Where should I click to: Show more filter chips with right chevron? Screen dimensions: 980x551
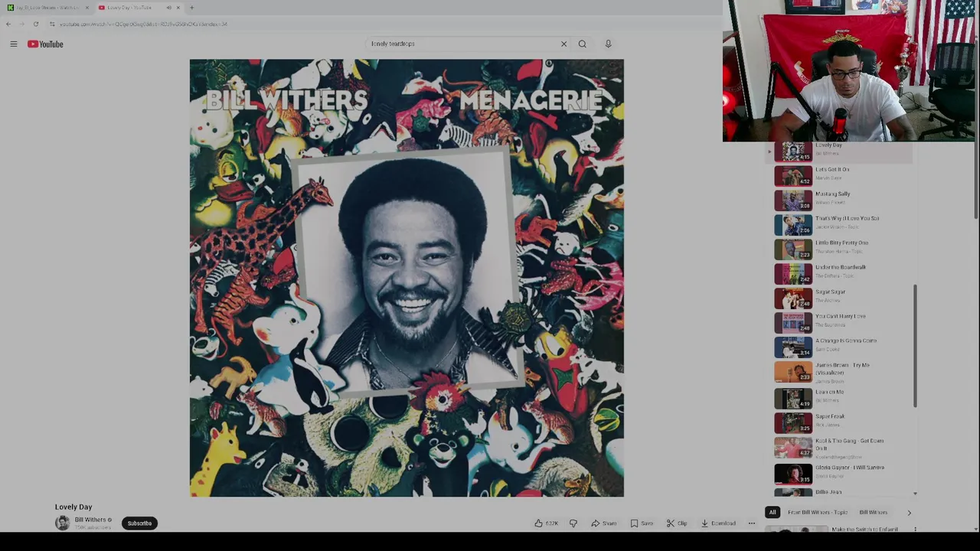pyautogui.click(x=909, y=513)
